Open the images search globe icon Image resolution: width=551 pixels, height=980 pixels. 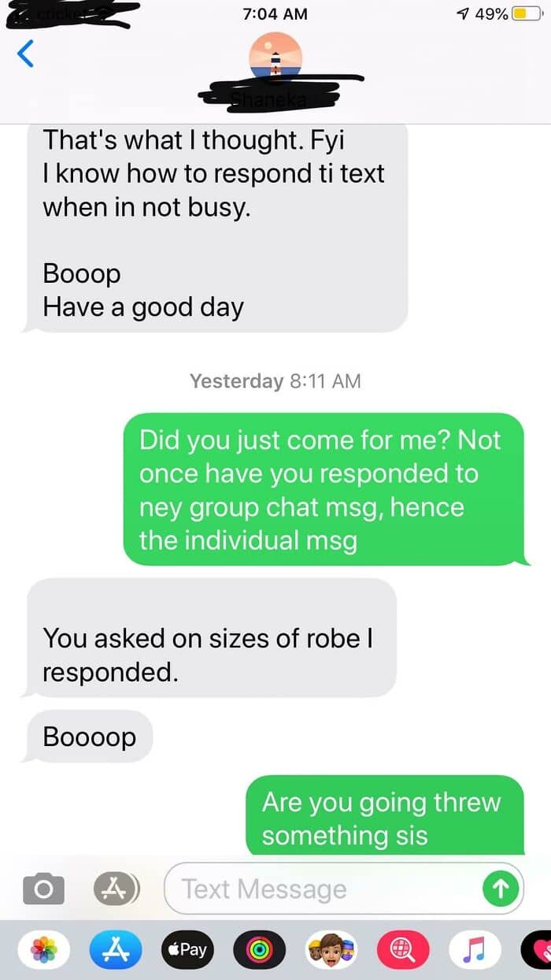[x=404, y=950]
